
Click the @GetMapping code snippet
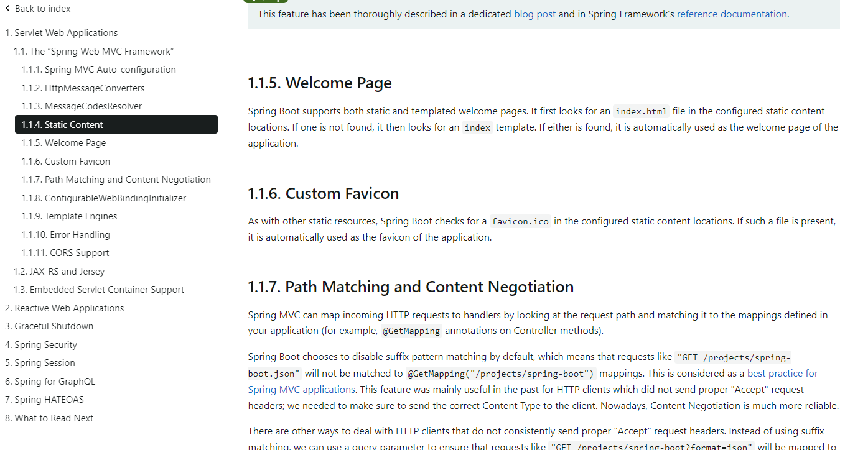(412, 331)
